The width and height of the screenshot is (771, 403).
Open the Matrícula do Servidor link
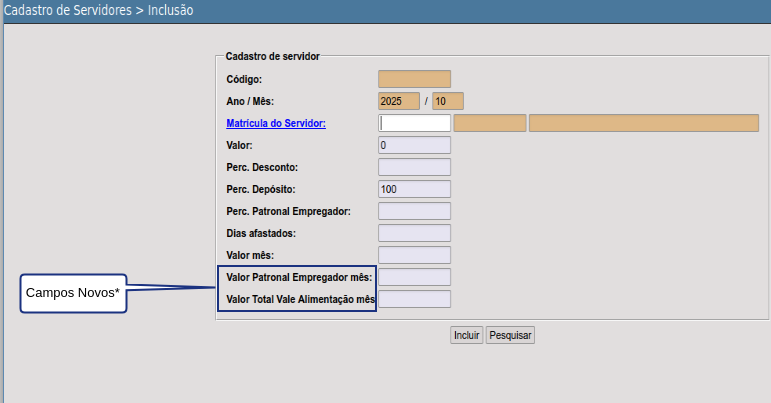tap(276, 124)
